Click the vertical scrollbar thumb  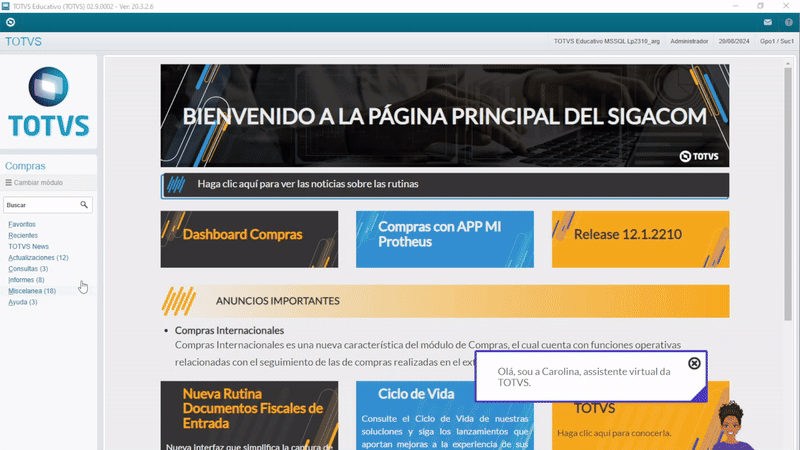click(x=788, y=194)
